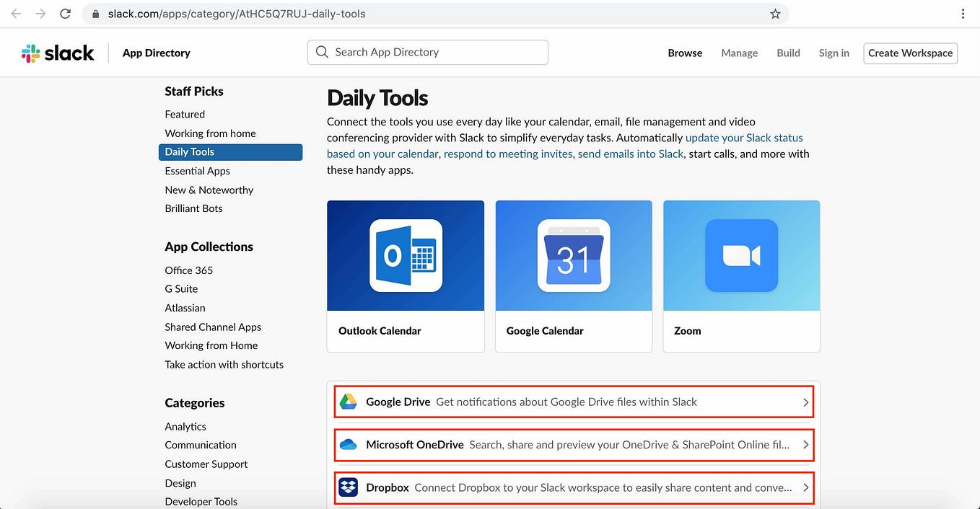Screen dimensions: 980x509
Task: Expand the Dropbox listing chevron
Action: click(806, 487)
